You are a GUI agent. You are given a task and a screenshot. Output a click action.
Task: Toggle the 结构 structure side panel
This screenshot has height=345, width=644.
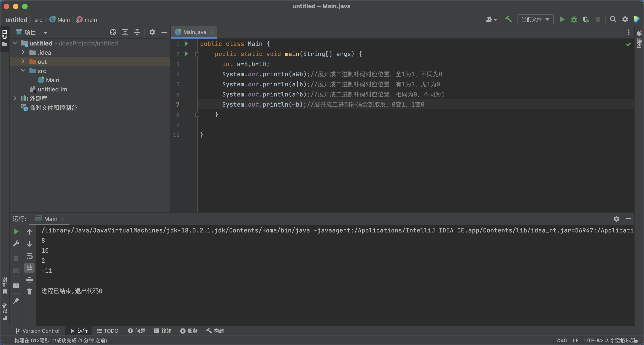pyautogui.click(x=5, y=311)
